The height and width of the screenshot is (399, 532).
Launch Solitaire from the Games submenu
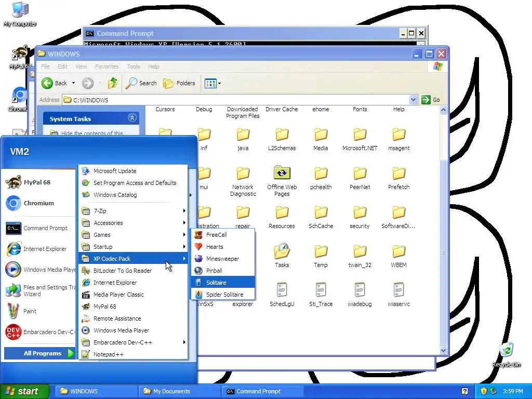(222, 283)
